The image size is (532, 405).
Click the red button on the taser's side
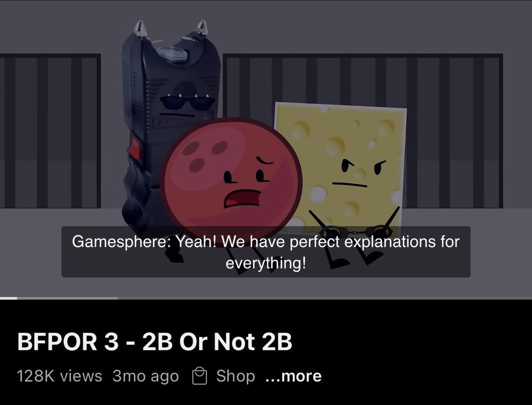click(x=135, y=149)
